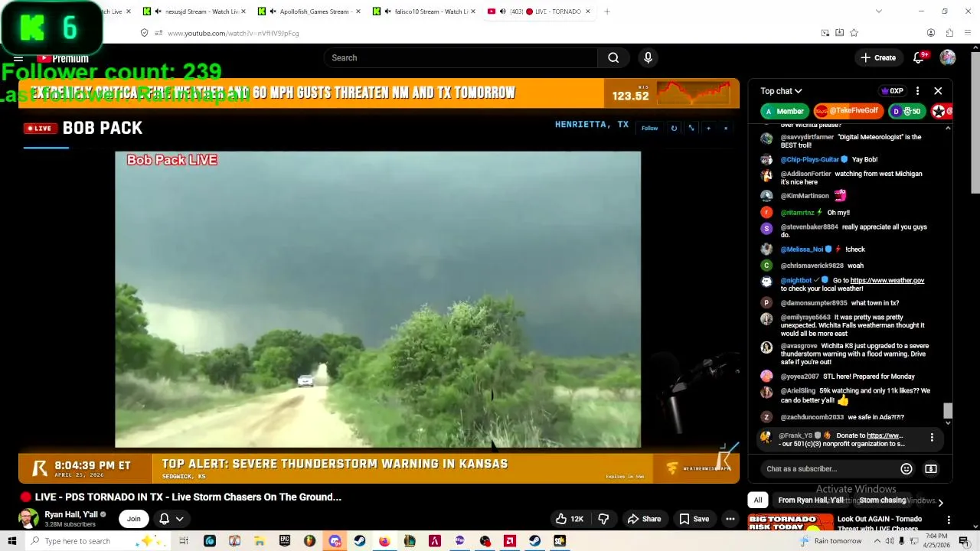The height and width of the screenshot is (551, 980).
Task: Open the browser application menu
Action: tap(969, 33)
